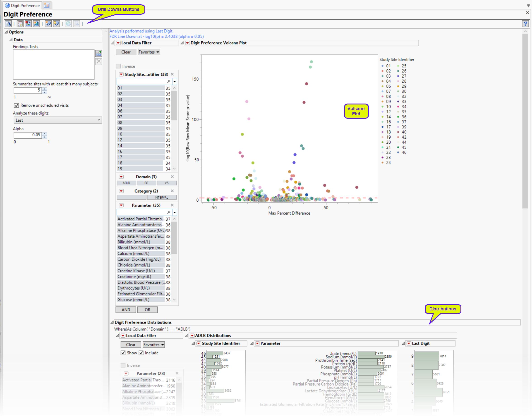Toggle the Show checkbox in ADLB filter
This screenshot has height=416, width=532.
click(x=123, y=353)
